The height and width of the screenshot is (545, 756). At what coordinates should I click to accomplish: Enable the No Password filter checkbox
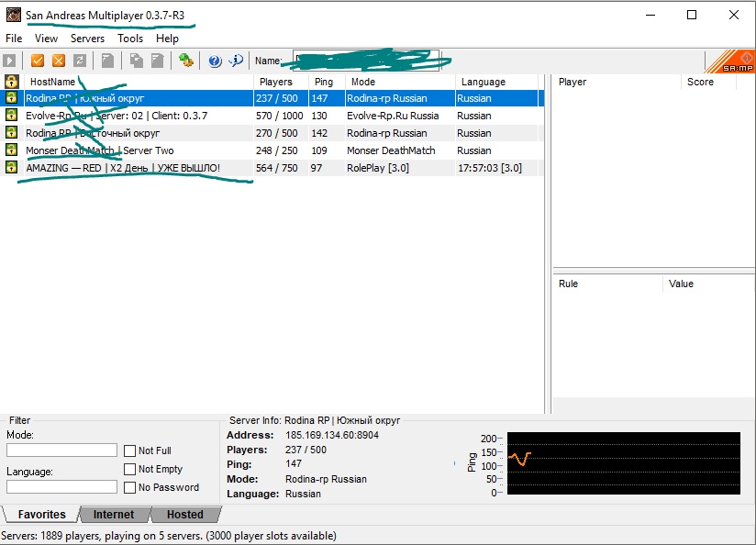coord(129,487)
